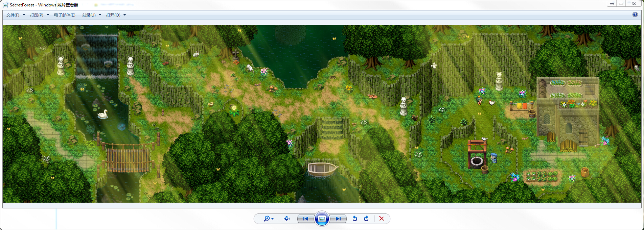
Task: Minimize the Photo Viewer window
Action: pyautogui.click(x=612, y=4)
